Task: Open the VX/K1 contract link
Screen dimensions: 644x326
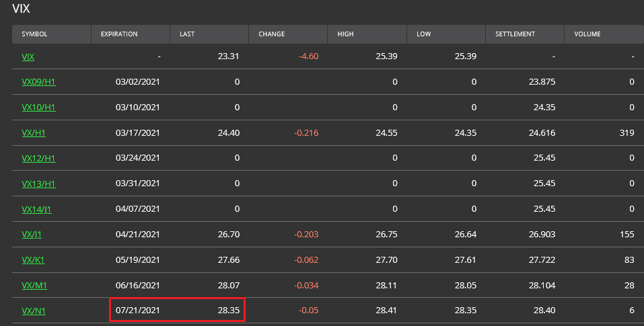Action: click(33, 260)
